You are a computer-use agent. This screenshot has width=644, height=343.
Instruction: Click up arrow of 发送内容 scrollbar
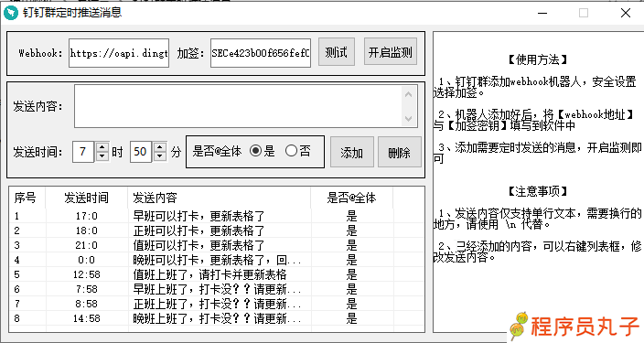pos(408,94)
